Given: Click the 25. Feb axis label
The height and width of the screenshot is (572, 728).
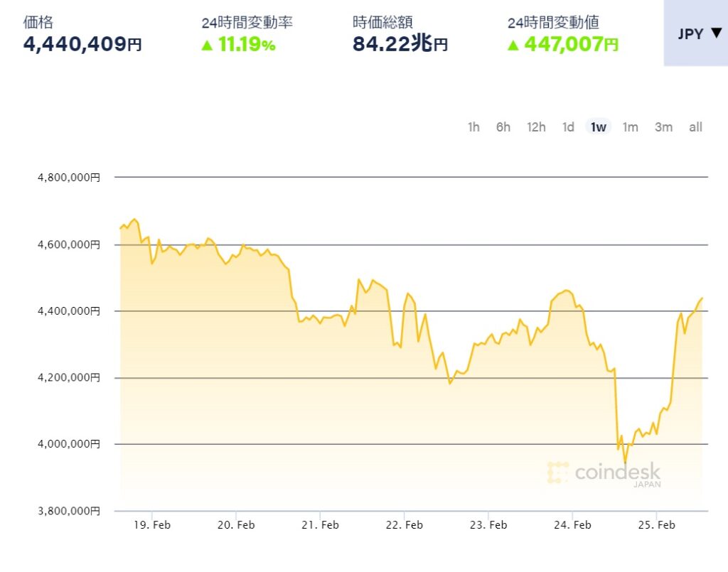Looking at the screenshot, I should click(x=656, y=524).
